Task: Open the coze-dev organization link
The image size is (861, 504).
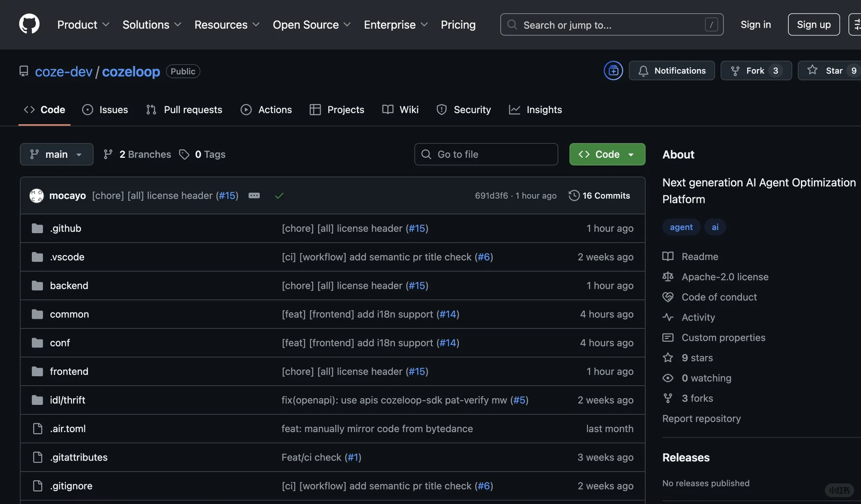Action: pos(64,71)
